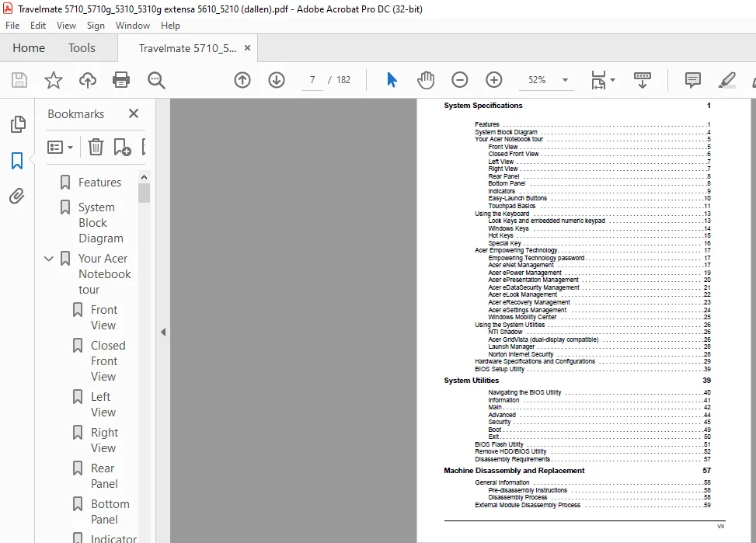Viewport: 756px width, 543px height.
Task: Switch to the Home tab
Action: pos(29,47)
